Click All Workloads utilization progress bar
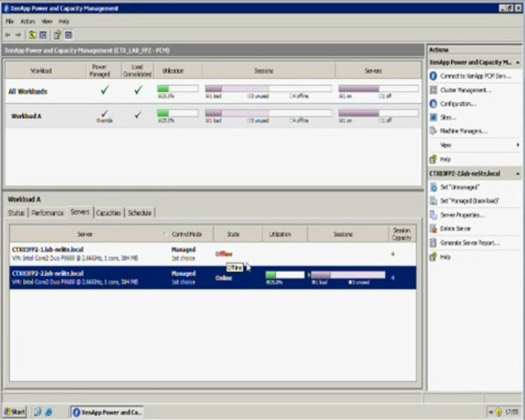 coord(178,89)
